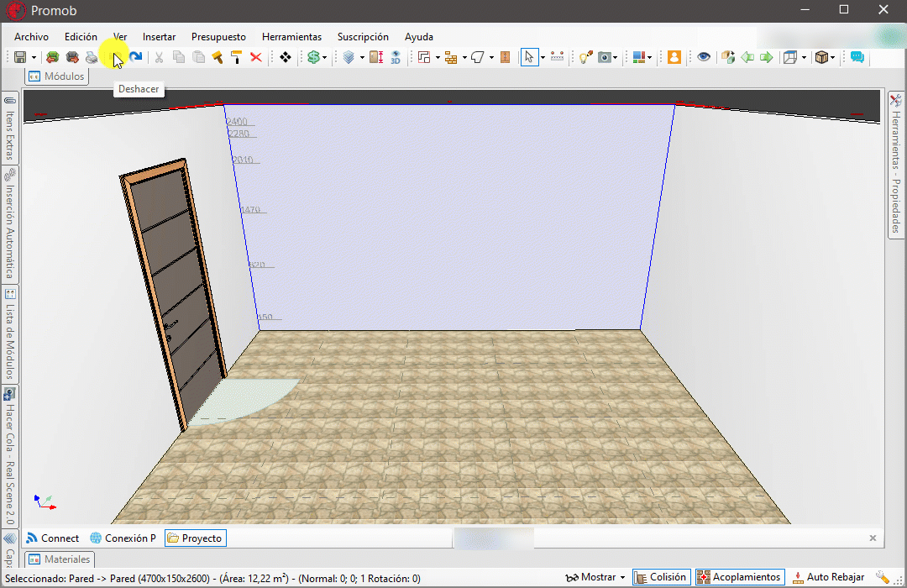Image resolution: width=907 pixels, height=588 pixels.
Task: Open the Herramientas menu
Action: pyautogui.click(x=291, y=36)
